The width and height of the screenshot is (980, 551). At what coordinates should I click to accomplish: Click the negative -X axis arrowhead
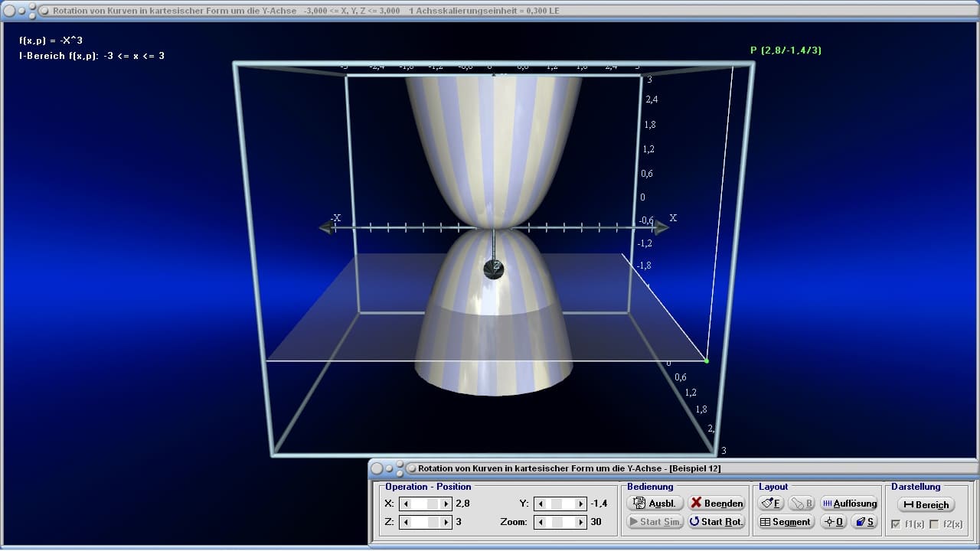(x=327, y=227)
